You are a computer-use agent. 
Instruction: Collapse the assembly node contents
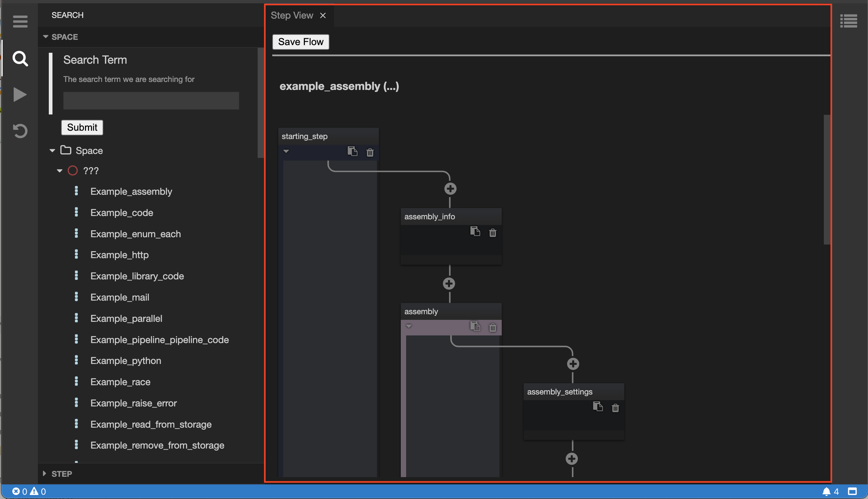(408, 326)
